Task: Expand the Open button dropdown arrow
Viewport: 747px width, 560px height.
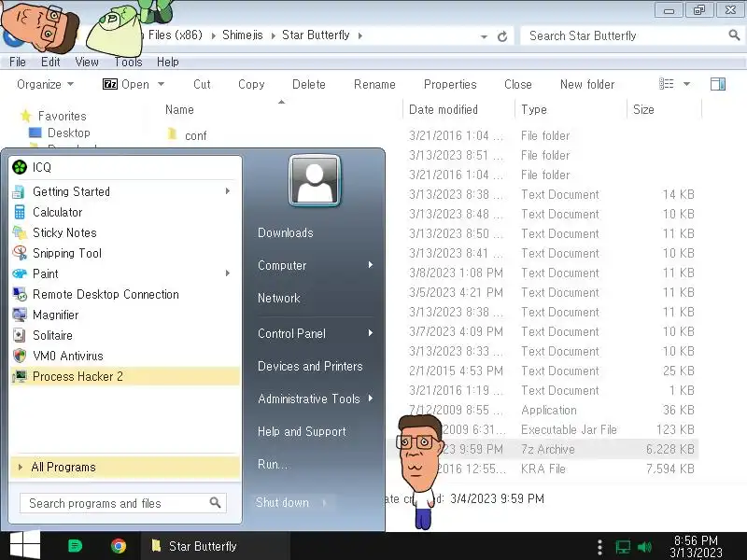Action: pos(161,84)
